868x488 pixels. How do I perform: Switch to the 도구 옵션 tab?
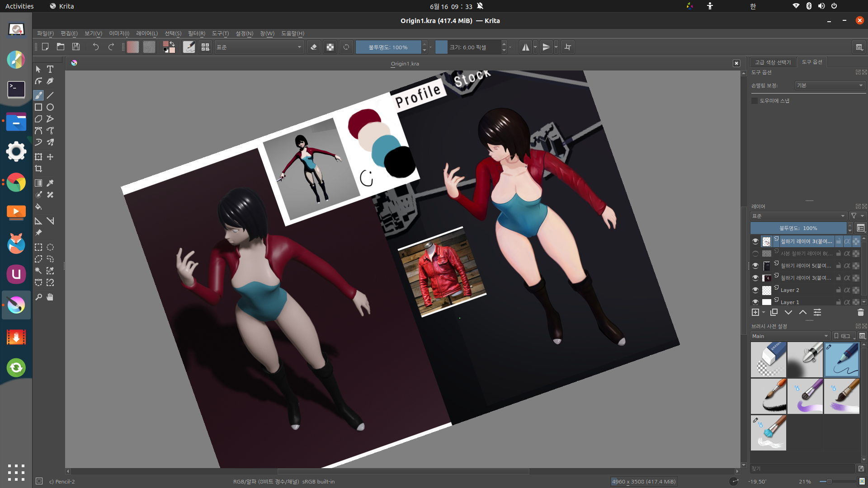(x=812, y=62)
